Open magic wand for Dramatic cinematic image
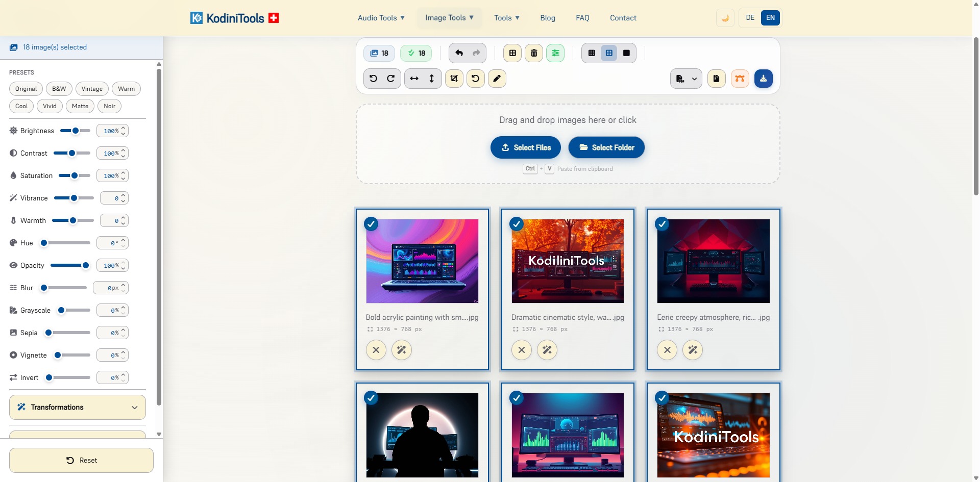Image resolution: width=980 pixels, height=482 pixels. pyautogui.click(x=547, y=350)
